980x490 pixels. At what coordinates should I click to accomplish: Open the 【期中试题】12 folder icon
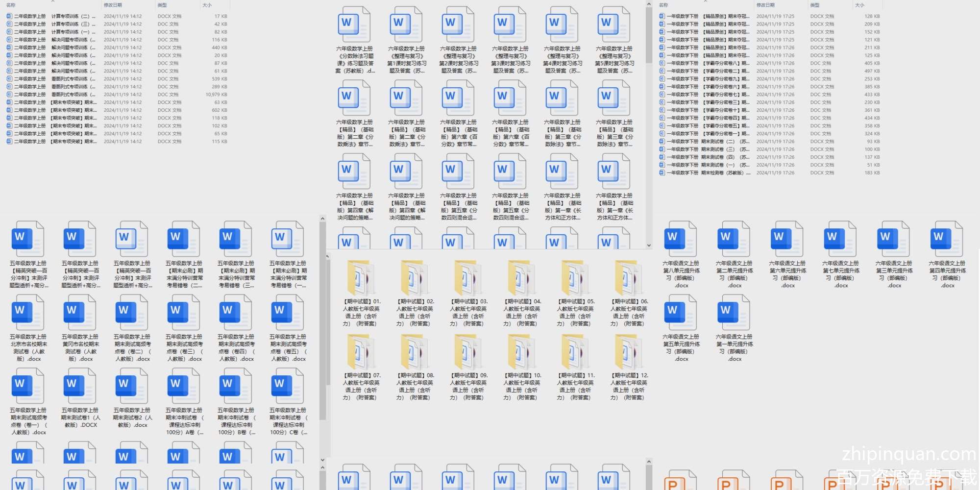629,352
